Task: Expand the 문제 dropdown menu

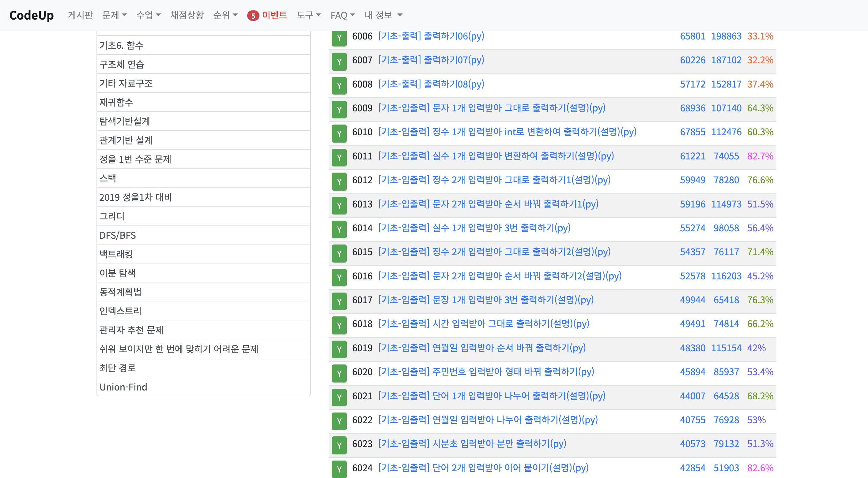Action: pyautogui.click(x=115, y=15)
